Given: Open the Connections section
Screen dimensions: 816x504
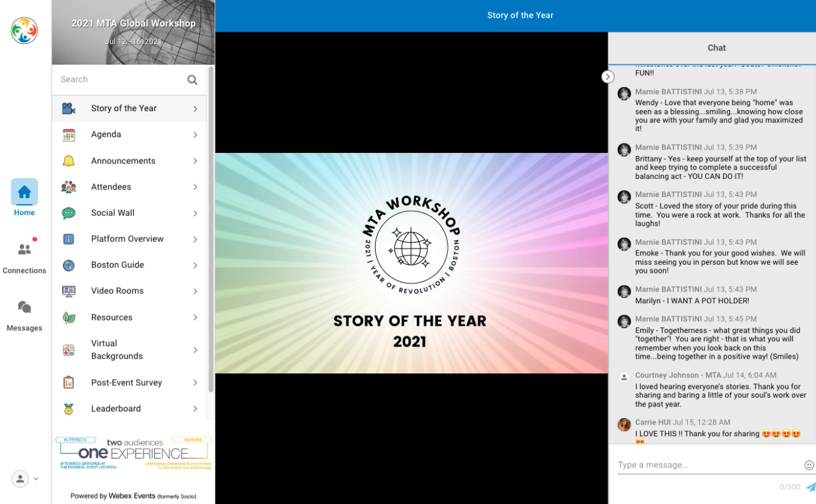Looking at the screenshot, I should tap(24, 256).
